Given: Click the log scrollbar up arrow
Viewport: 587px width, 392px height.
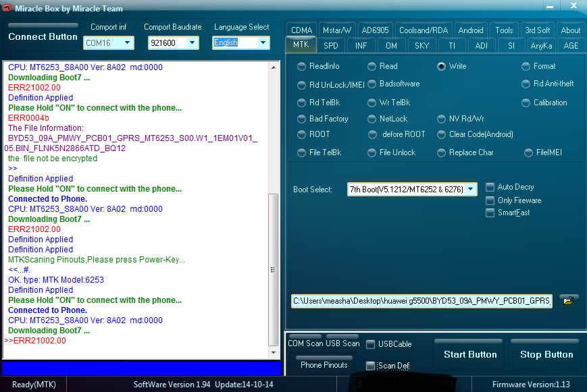Looking at the screenshot, I should [274, 67].
